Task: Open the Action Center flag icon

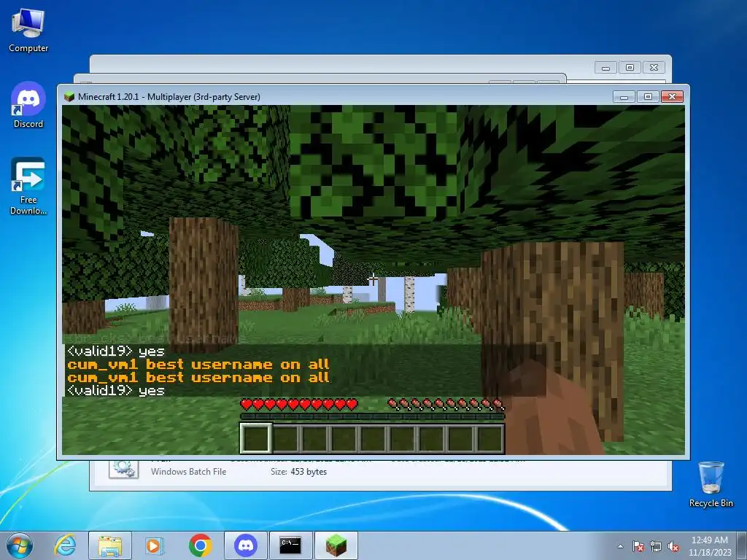Action: 638,546
